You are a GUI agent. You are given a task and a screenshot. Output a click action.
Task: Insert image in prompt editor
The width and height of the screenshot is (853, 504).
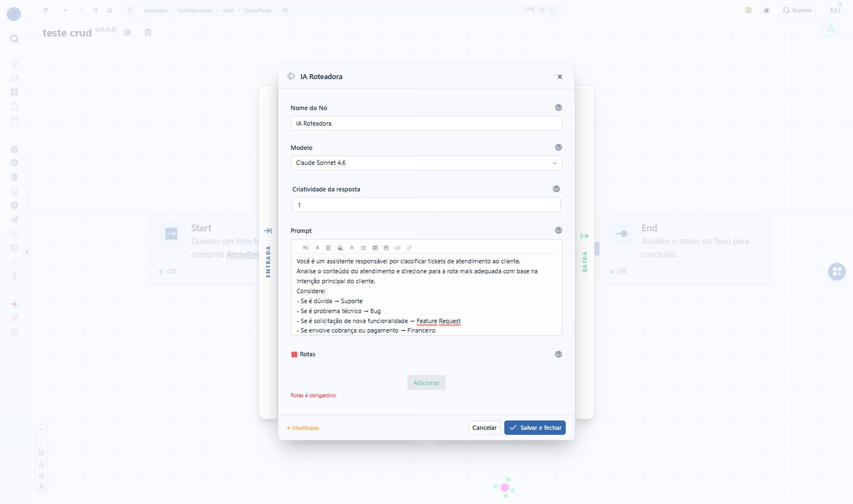pos(386,248)
